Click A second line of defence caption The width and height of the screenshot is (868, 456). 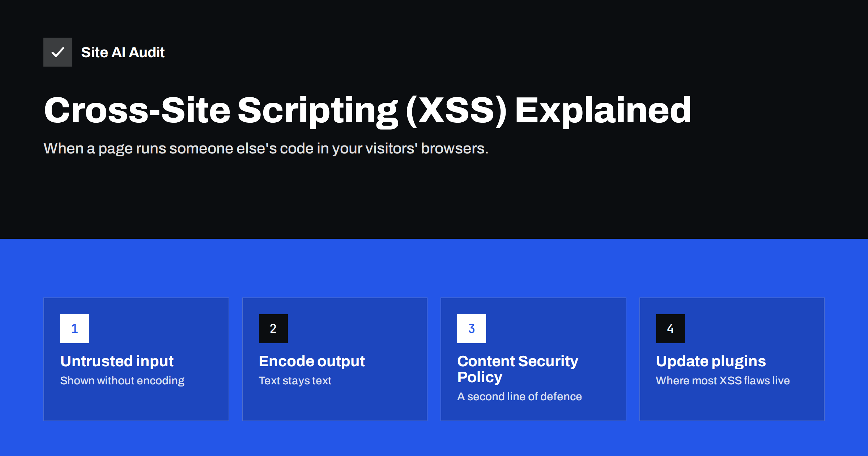pyautogui.click(x=519, y=397)
